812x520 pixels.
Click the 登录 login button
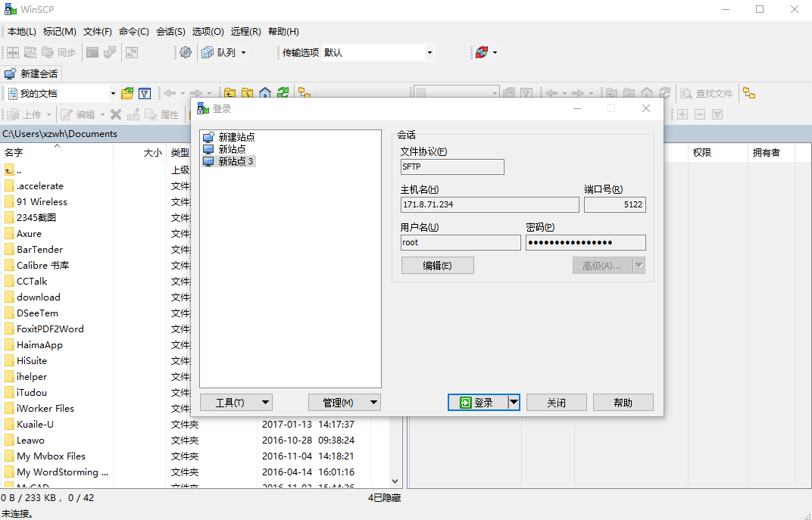(x=477, y=403)
